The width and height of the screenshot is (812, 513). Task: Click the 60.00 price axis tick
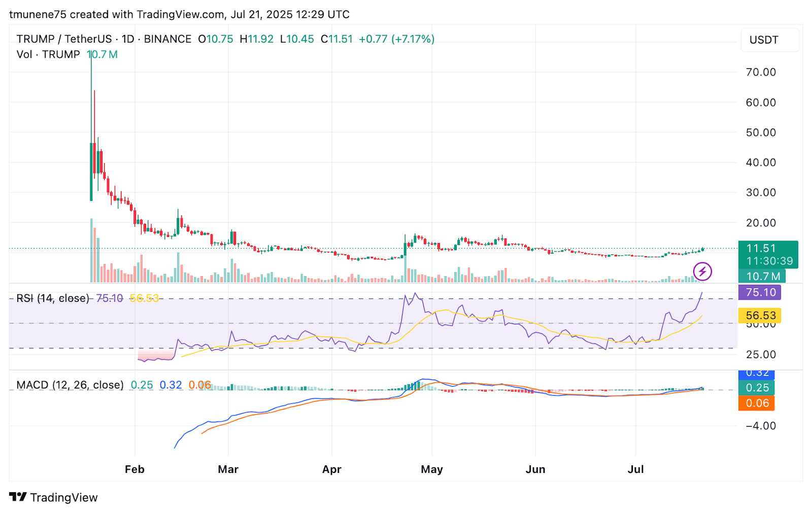click(x=761, y=102)
